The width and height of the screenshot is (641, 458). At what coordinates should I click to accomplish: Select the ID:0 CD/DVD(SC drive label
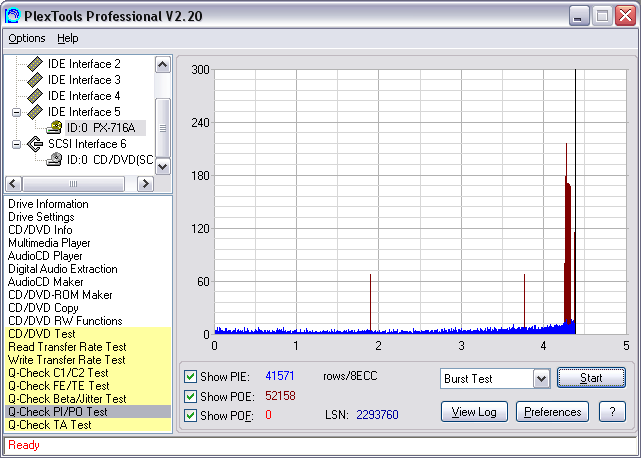(x=110, y=160)
